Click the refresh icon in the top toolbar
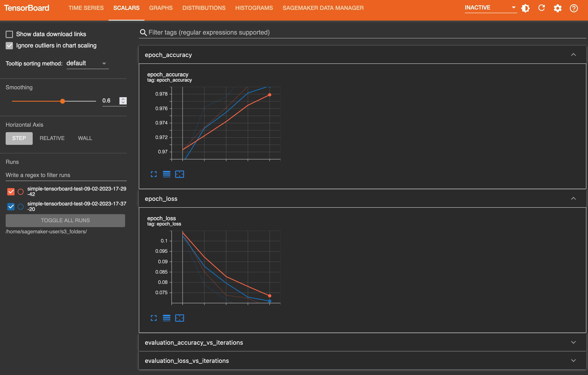The width and height of the screenshot is (588, 375). (542, 7)
